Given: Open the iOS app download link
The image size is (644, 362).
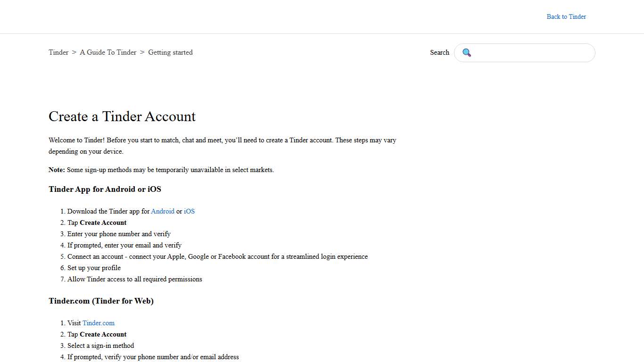Looking at the screenshot, I should 189,211.
